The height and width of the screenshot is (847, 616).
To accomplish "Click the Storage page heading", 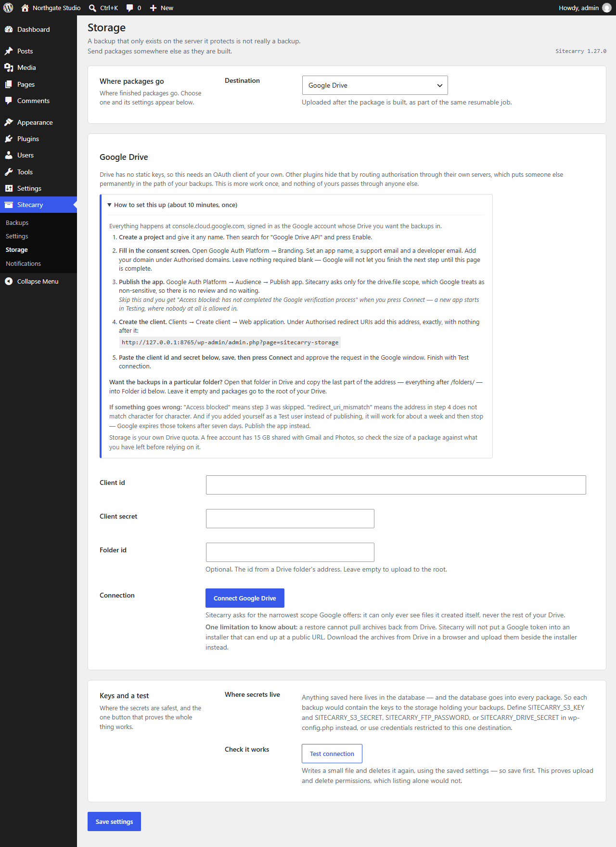I will [106, 27].
